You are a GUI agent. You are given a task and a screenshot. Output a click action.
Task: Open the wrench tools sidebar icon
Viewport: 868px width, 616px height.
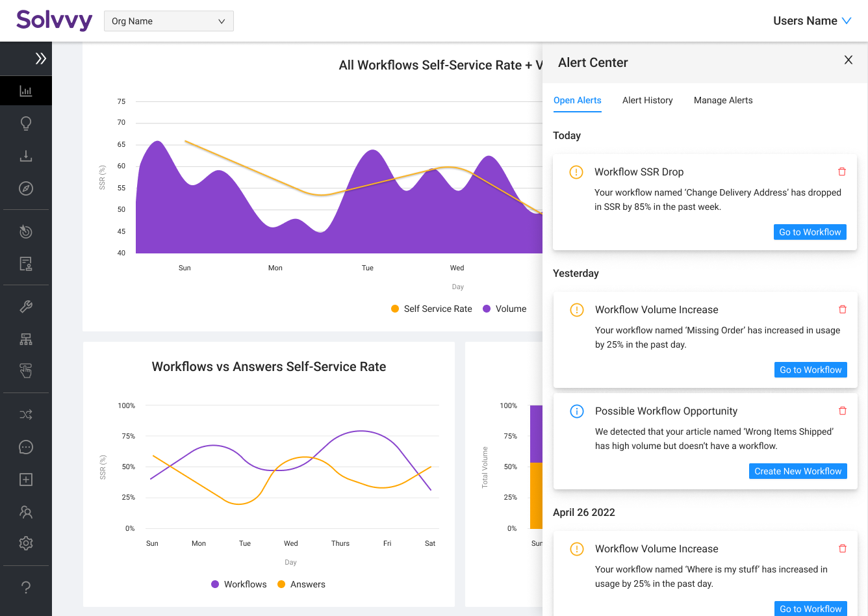pos(26,307)
